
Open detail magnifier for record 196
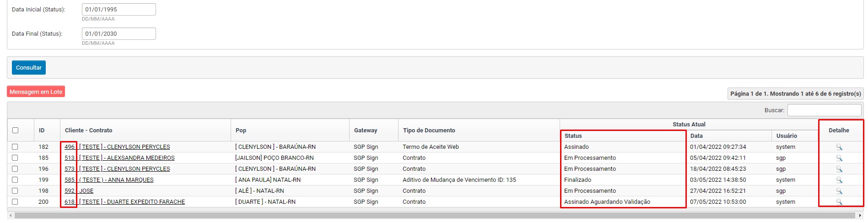(839, 169)
